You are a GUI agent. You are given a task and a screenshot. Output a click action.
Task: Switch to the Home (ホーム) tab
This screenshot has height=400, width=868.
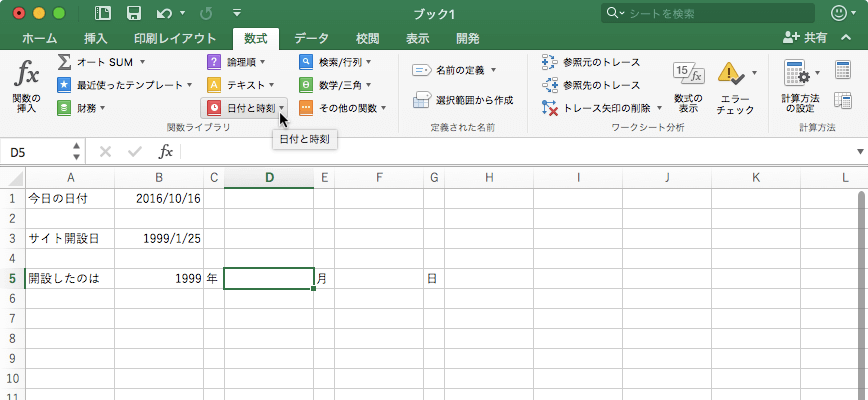[39, 38]
